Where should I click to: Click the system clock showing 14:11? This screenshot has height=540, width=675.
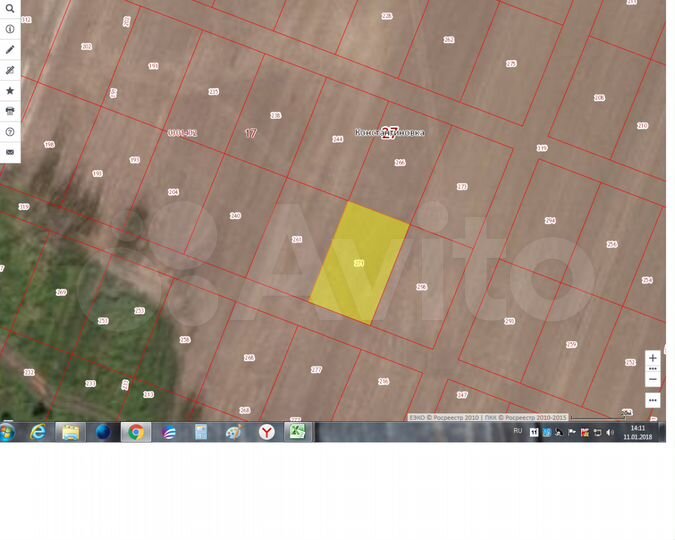pos(637,432)
